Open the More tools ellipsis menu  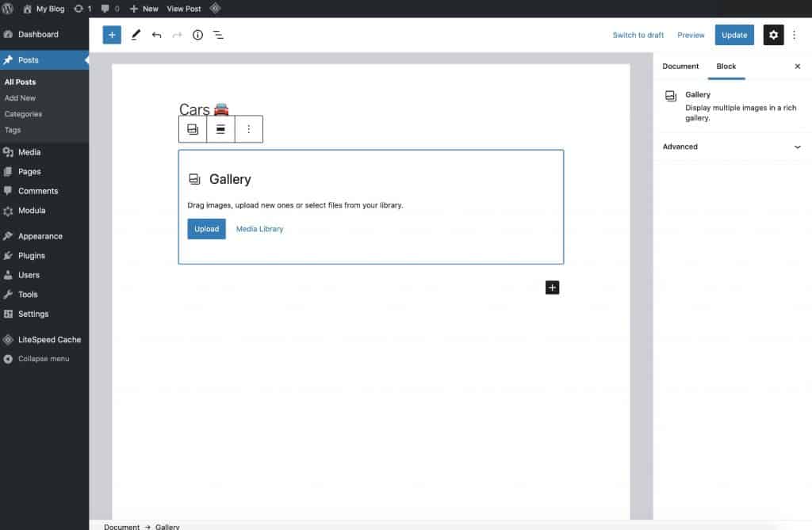[x=795, y=35]
